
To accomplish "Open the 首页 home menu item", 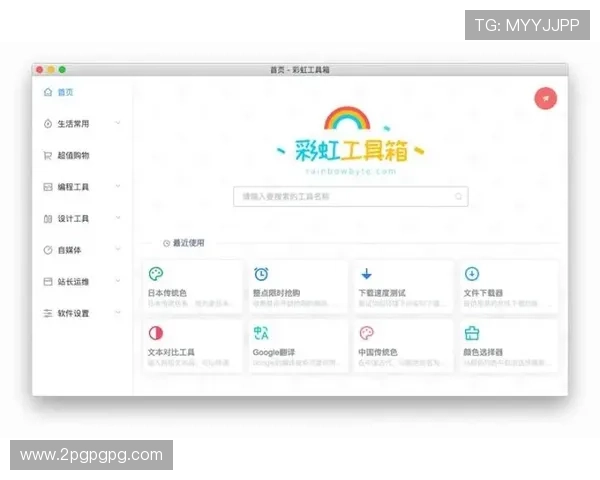I will pyautogui.click(x=65, y=92).
